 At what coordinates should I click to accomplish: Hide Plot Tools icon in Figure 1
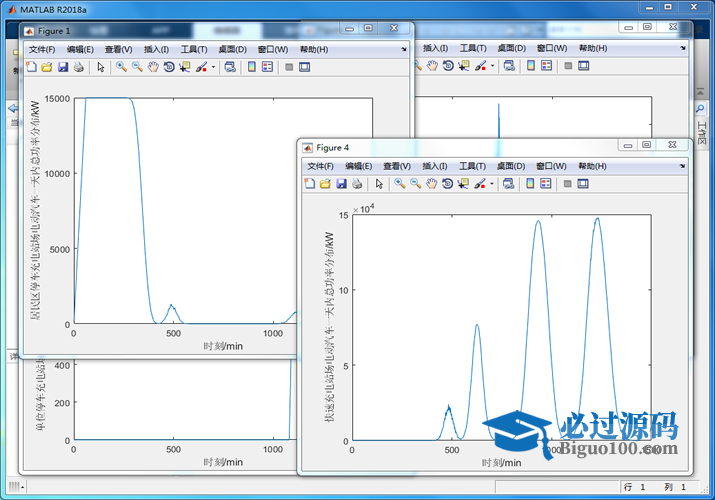pos(289,67)
